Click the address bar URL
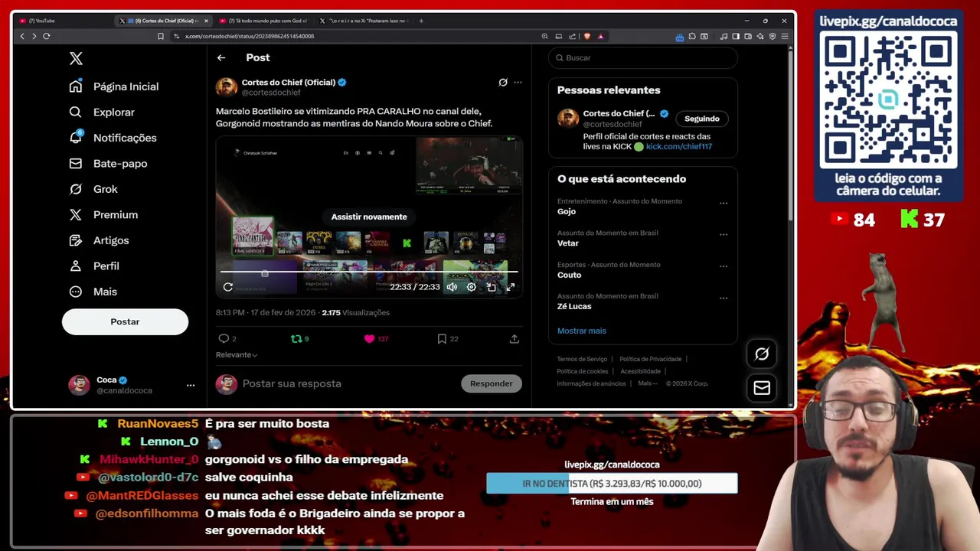980x551 pixels. click(250, 36)
